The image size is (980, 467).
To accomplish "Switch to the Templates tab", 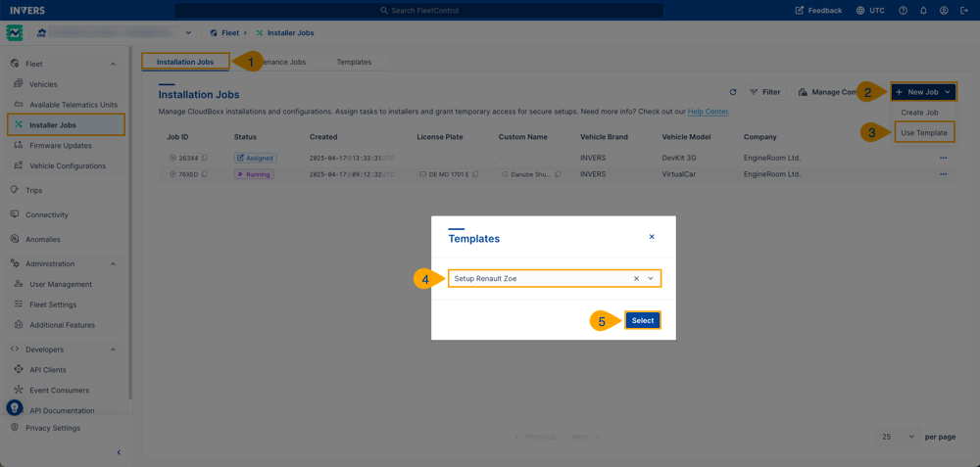I will pyautogui.click(x=354, y=62).
